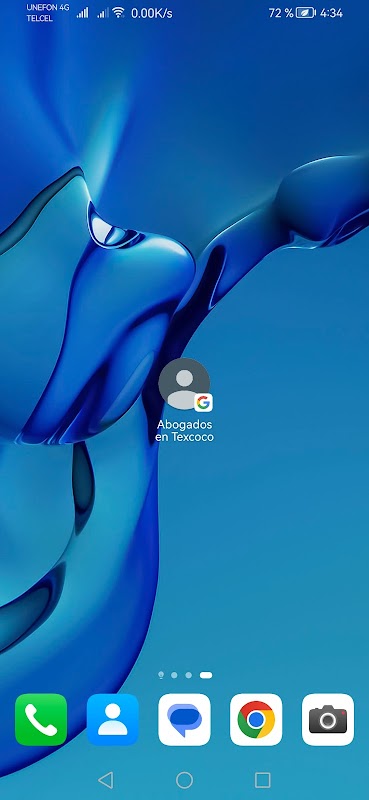Tap the Back navigation triangle
The image size is (369, 800).
105,780
